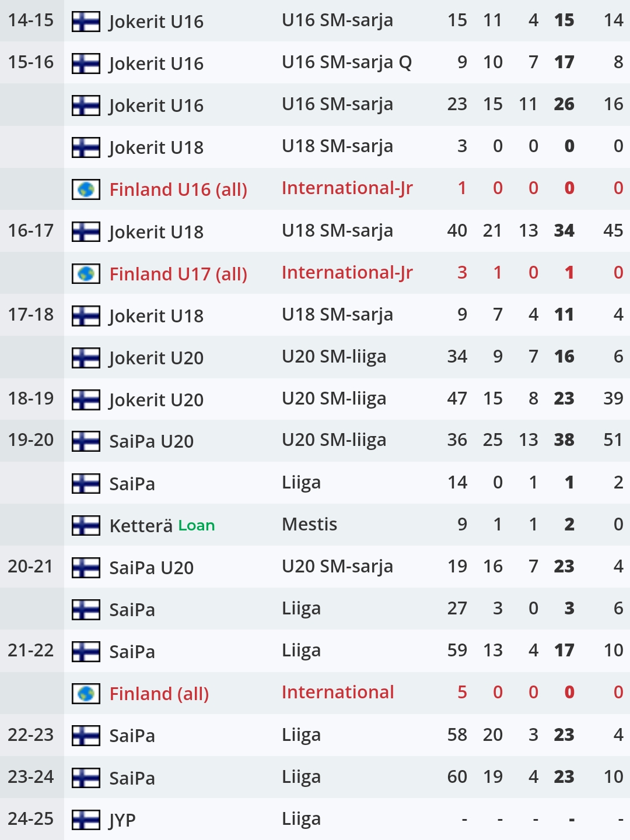The image size is (630, 840).
Task: Open the U20 SM-sarja league link
Action: 337,566
